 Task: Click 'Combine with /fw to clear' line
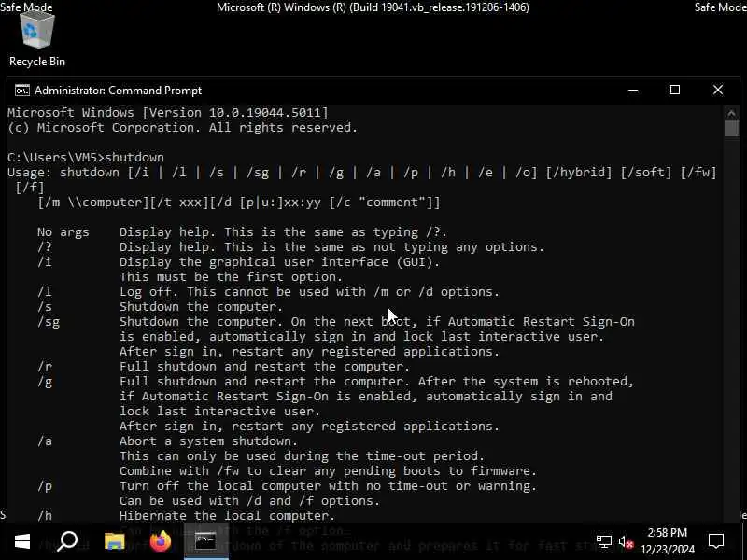coord(329,471)
